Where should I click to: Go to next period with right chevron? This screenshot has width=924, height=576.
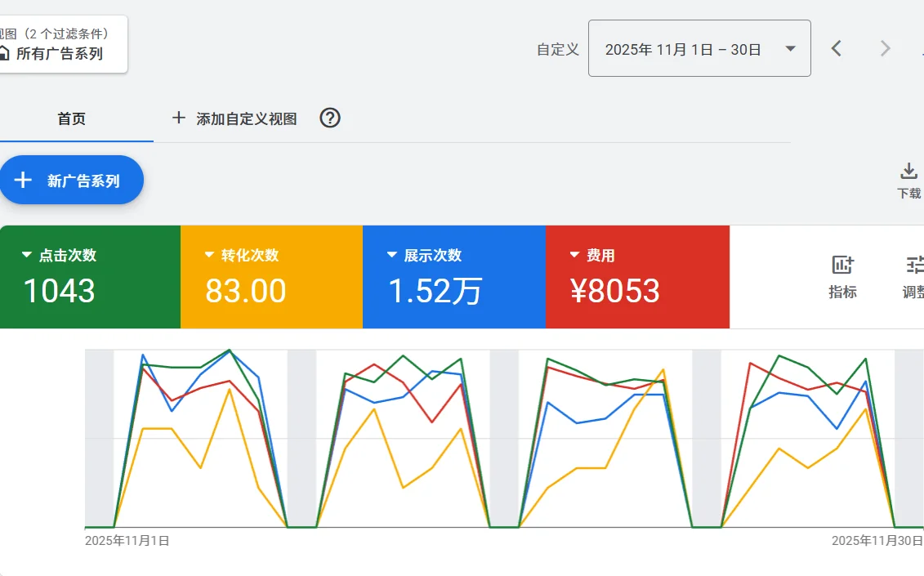pyautogui.click(x=885, y=48)
